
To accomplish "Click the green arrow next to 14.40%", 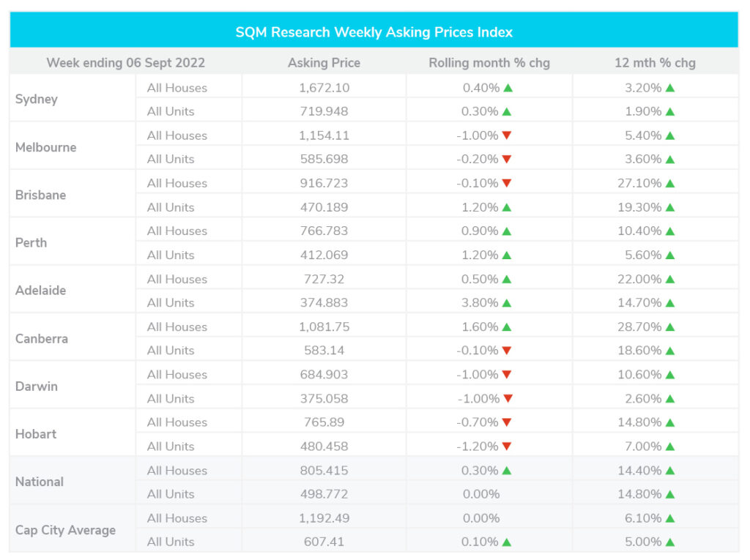I will 669,471.
